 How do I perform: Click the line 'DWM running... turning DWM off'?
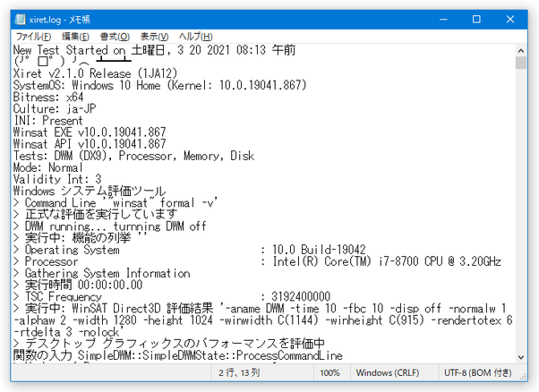point(110,226)
